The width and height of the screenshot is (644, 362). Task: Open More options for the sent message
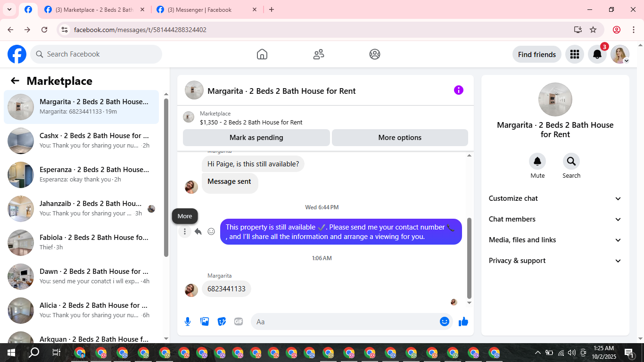tap(185, 231)
